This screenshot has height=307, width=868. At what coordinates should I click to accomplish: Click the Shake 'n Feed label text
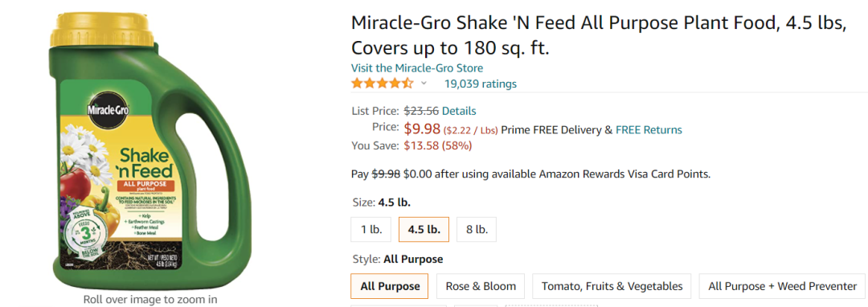click(x=145, y=161)
